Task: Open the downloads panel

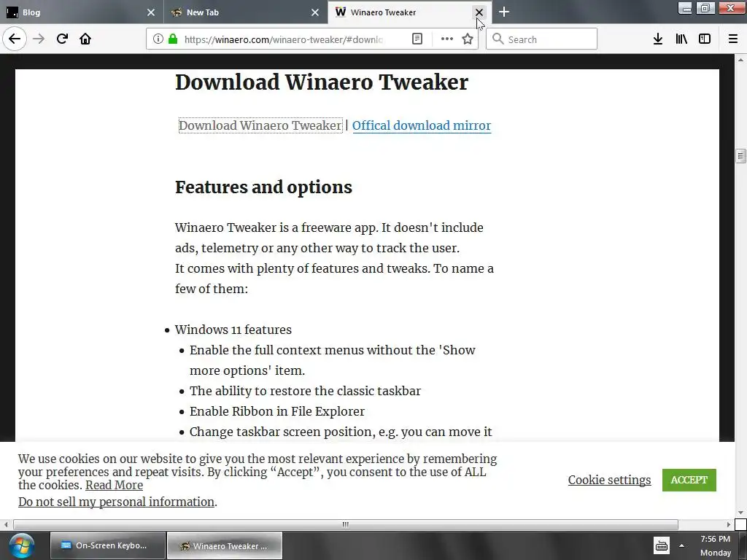Action: pos(657,39)
